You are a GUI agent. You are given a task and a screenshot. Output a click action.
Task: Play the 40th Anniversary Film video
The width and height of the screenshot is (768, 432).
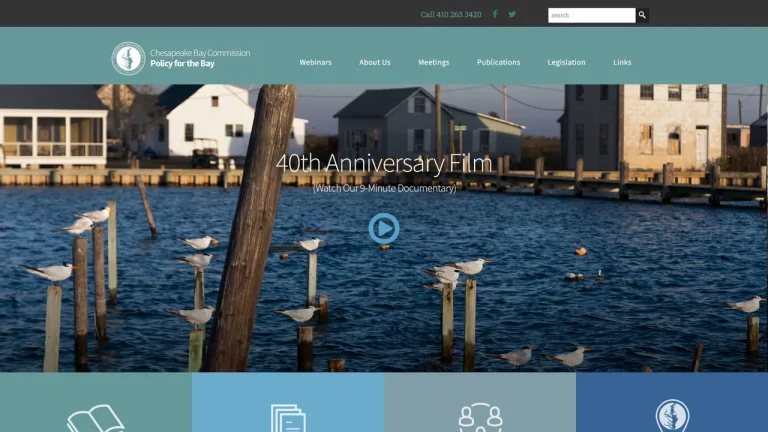[x=384, y=228]
